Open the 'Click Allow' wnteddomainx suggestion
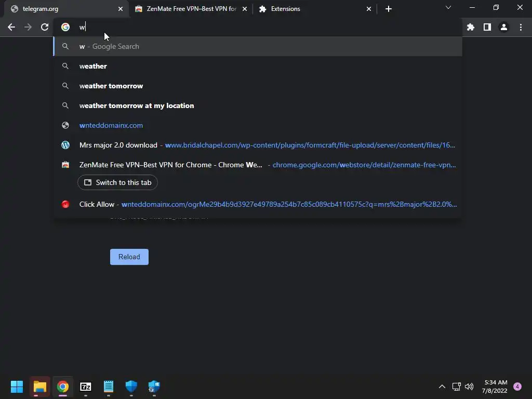Image resolution: width=532 pixels, height=399 pixels. [258, 204]
